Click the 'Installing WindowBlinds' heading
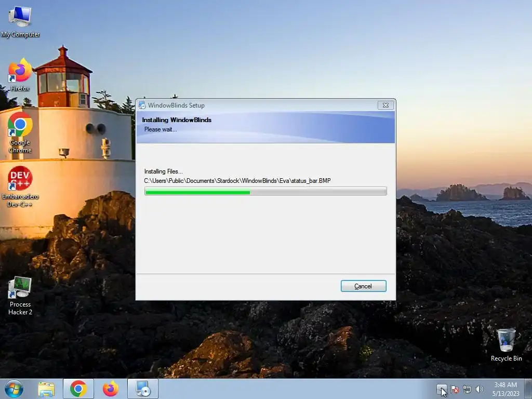532x399 pixels. pos(177,120)
